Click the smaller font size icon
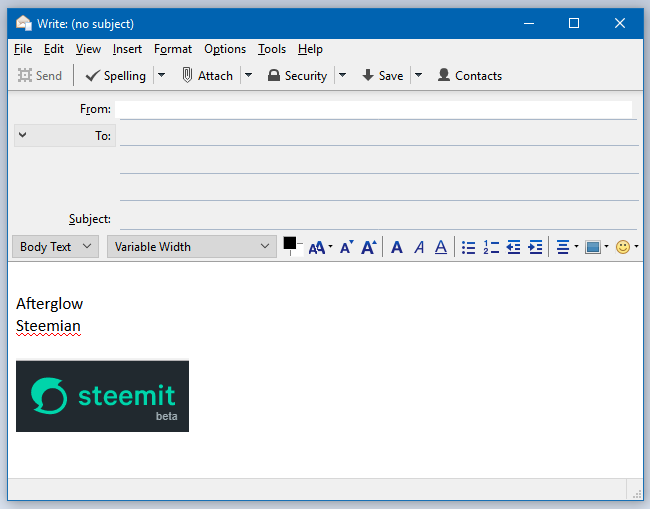Screen dimensions: 650x509 pos(347,247)
